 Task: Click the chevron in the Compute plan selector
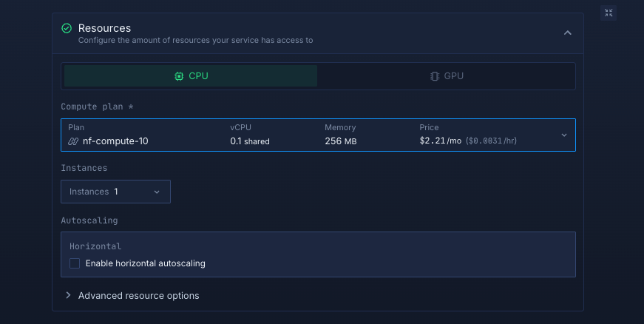(x=564, y=135)
